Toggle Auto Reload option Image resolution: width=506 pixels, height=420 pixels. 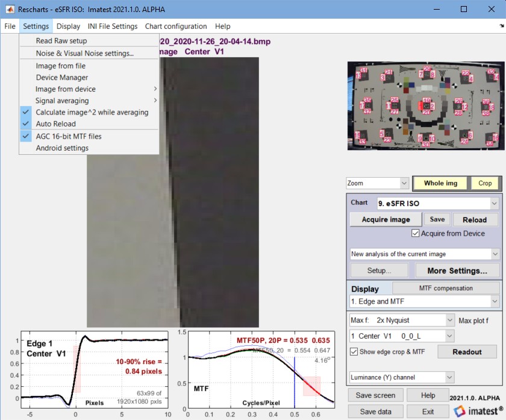pos(89,124)
